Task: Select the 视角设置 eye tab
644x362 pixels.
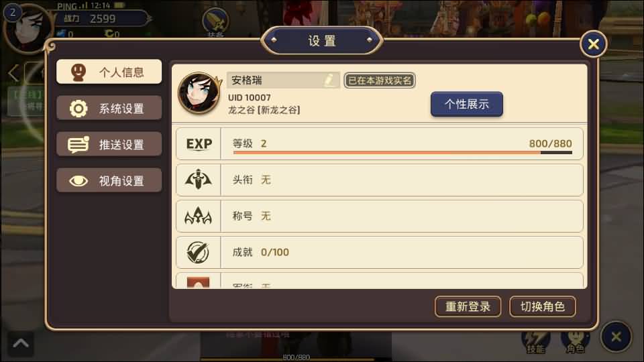Action: [x=109, y=180]
